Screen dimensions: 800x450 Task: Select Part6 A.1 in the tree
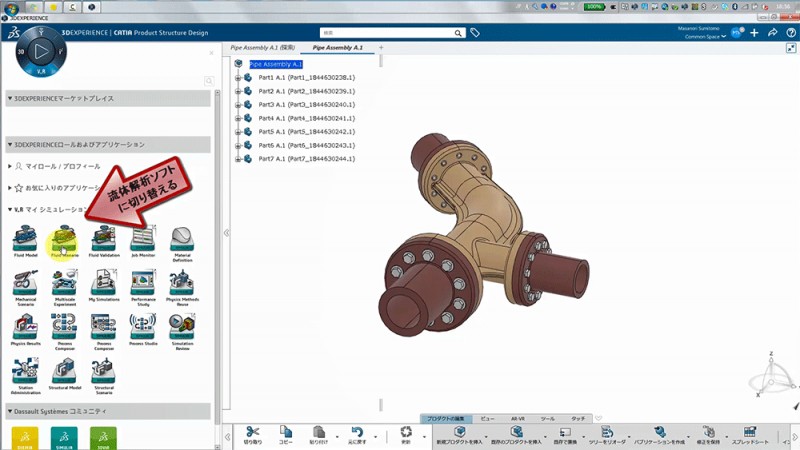[x=306, y=145]
